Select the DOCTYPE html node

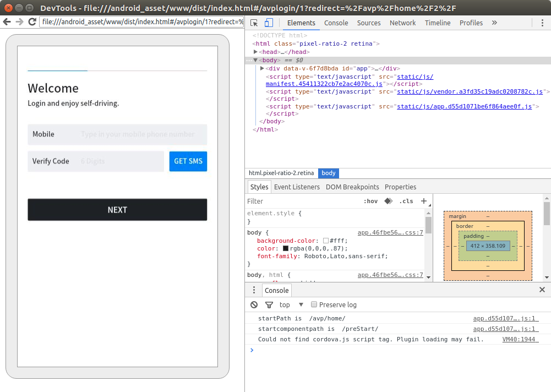click(280, 35)
